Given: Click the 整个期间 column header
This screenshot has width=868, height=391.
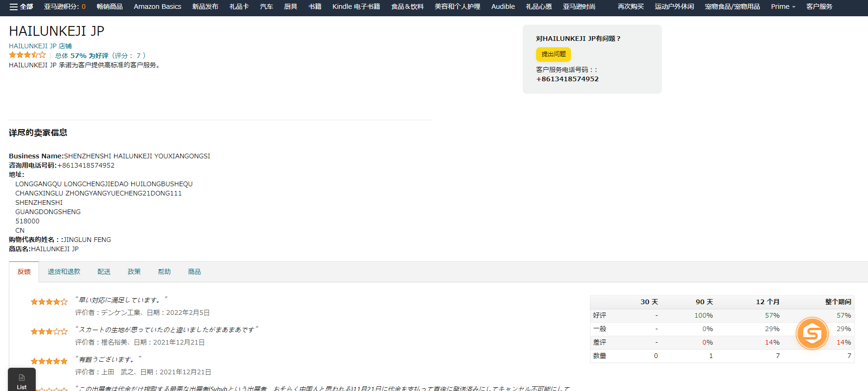Looking at the screenshot, I should (x=838, y=302).
